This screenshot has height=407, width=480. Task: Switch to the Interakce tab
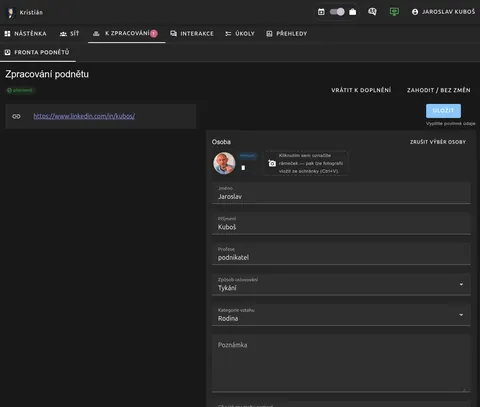point(192,33)
